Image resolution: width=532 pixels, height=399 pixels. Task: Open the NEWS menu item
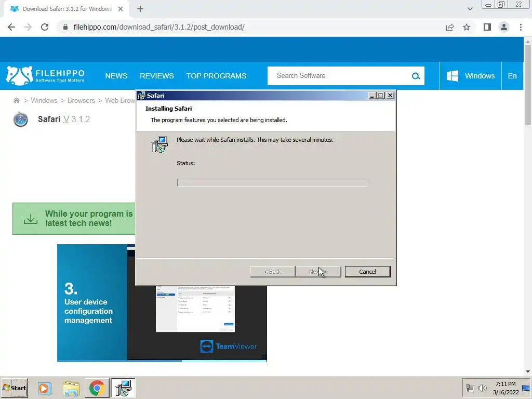(116, 76)
